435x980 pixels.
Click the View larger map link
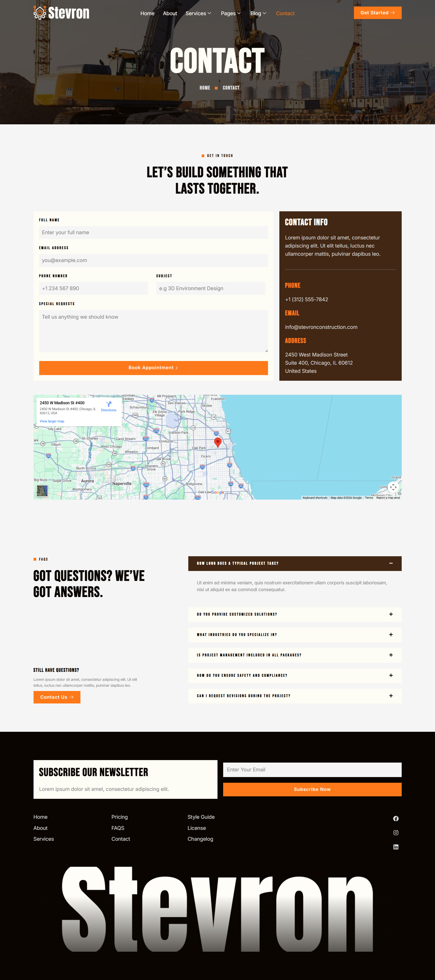52,421
